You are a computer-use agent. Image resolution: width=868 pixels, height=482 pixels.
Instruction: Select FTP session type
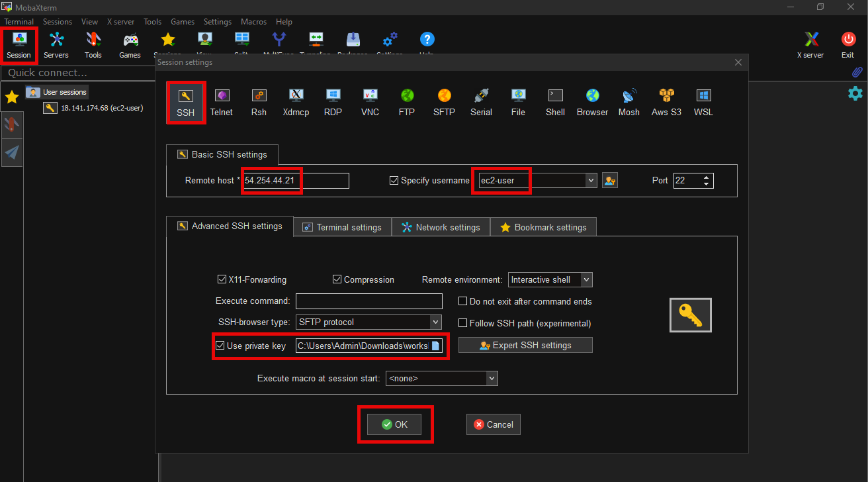click(x=407, y=103)
